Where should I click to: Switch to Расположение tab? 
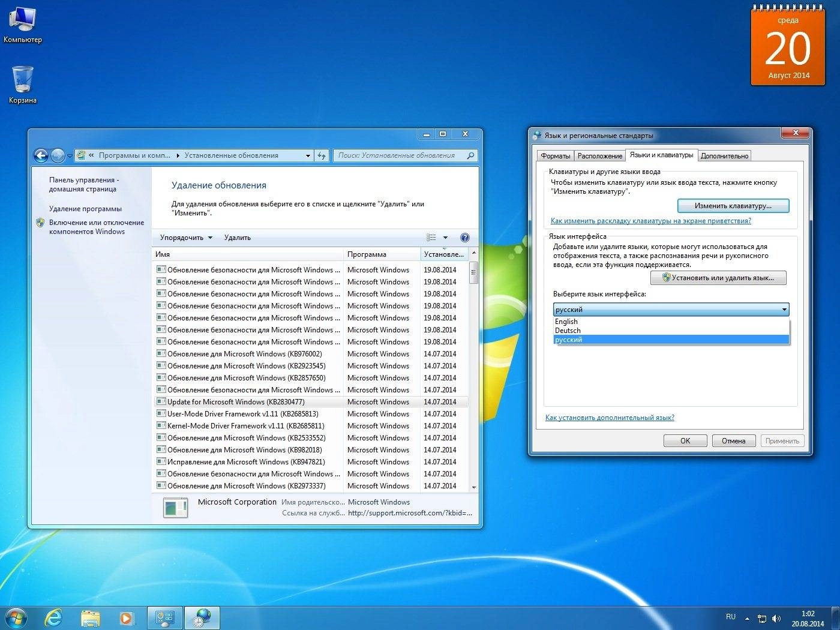click(599, 156)
